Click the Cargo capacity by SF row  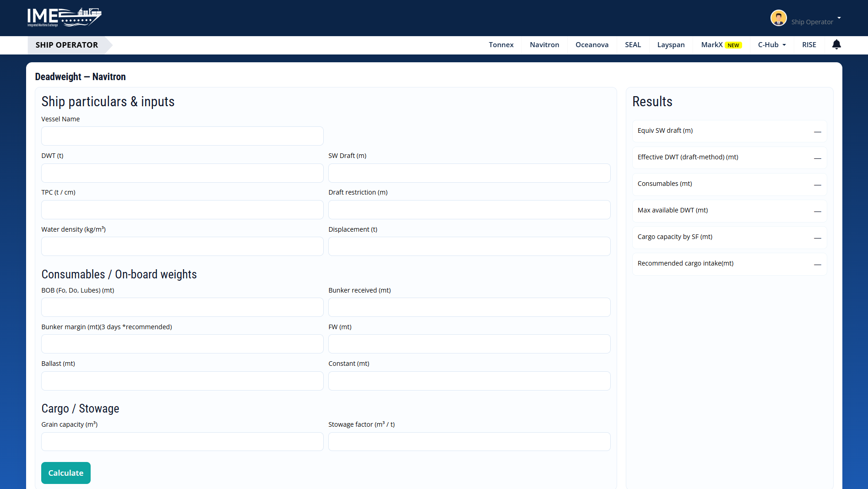pos(729,237)
